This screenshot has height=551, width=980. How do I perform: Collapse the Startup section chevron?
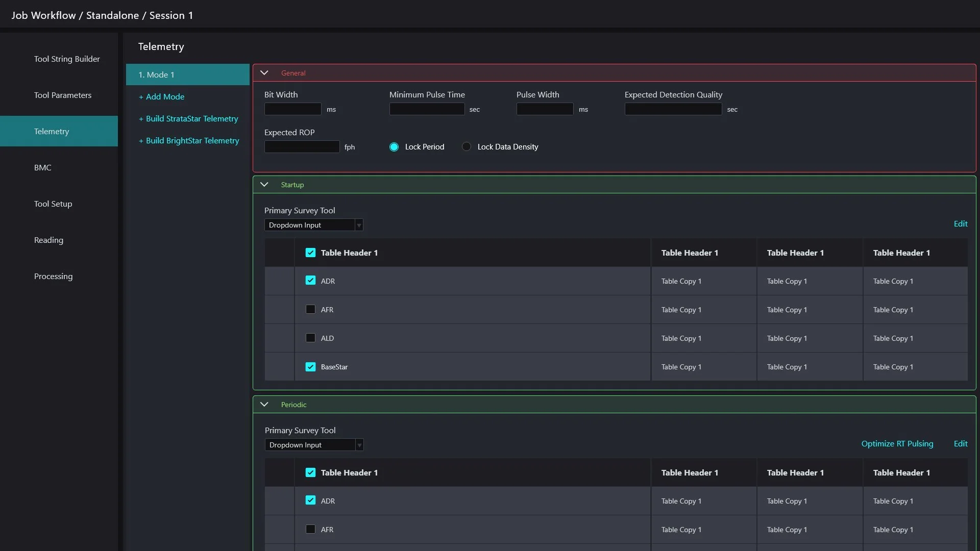(264, 185)
